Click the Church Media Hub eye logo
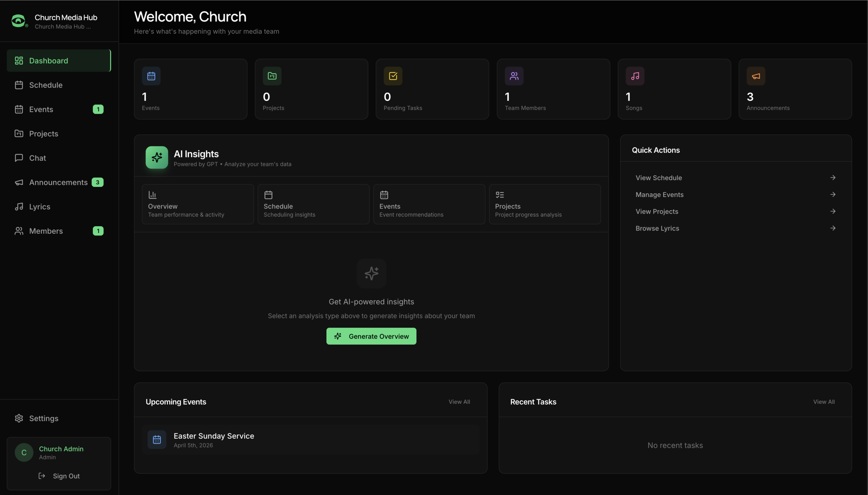 click(x=19, y=21)
